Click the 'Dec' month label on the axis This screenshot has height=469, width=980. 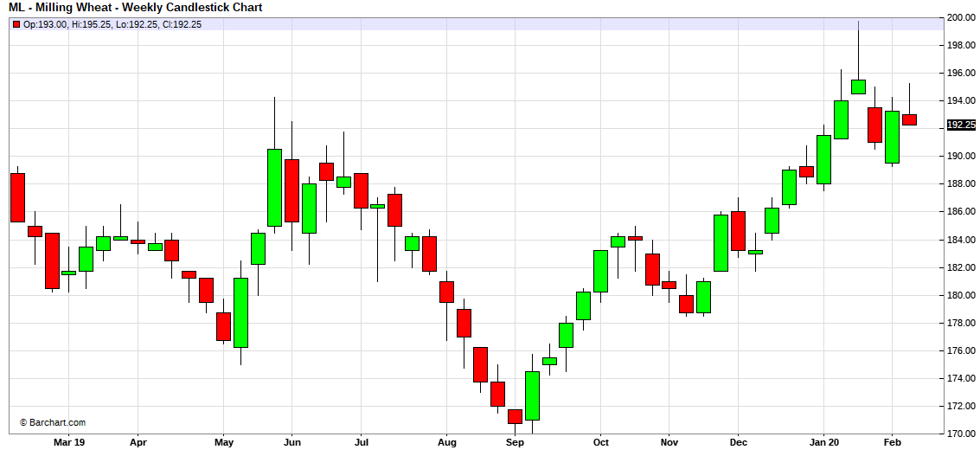click(x=737, y=442)
